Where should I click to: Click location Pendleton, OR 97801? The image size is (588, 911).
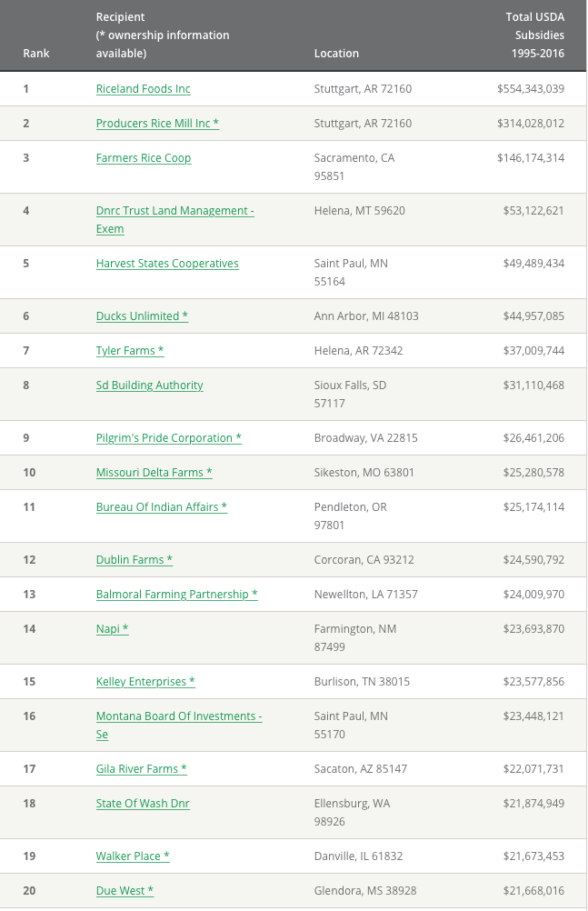pos(351,516)
